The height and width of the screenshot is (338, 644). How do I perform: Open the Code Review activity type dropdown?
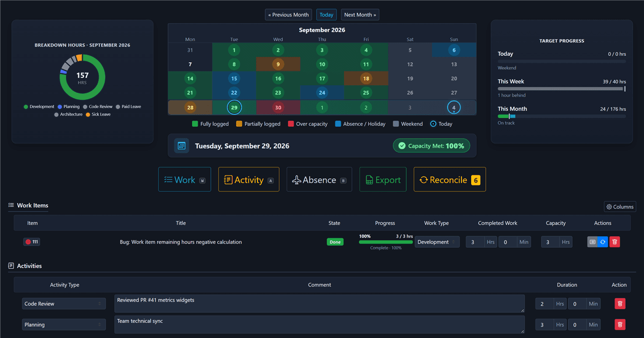tap(64, 304)
